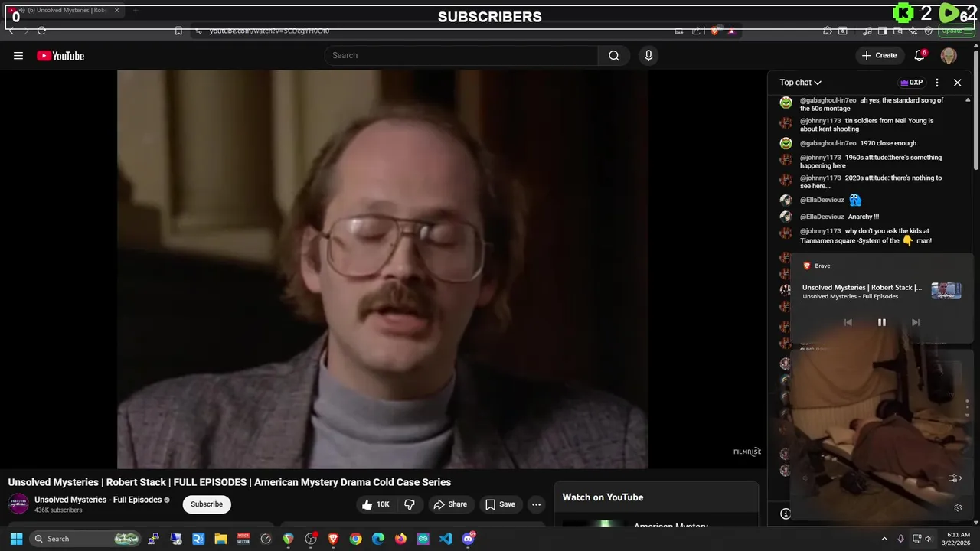The height and width of the screenshot is (551, 980).
Task: Skip to previous track in media popup
Action: point(848,322)
